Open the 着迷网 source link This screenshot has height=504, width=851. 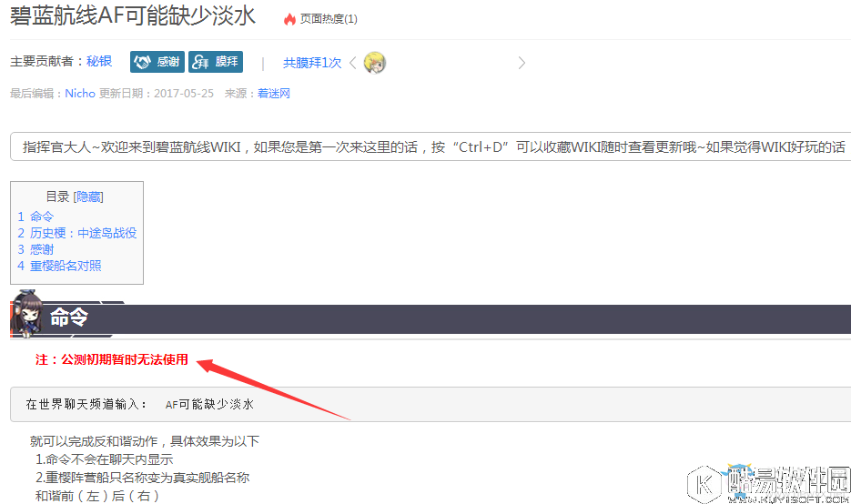click(274, 94)
